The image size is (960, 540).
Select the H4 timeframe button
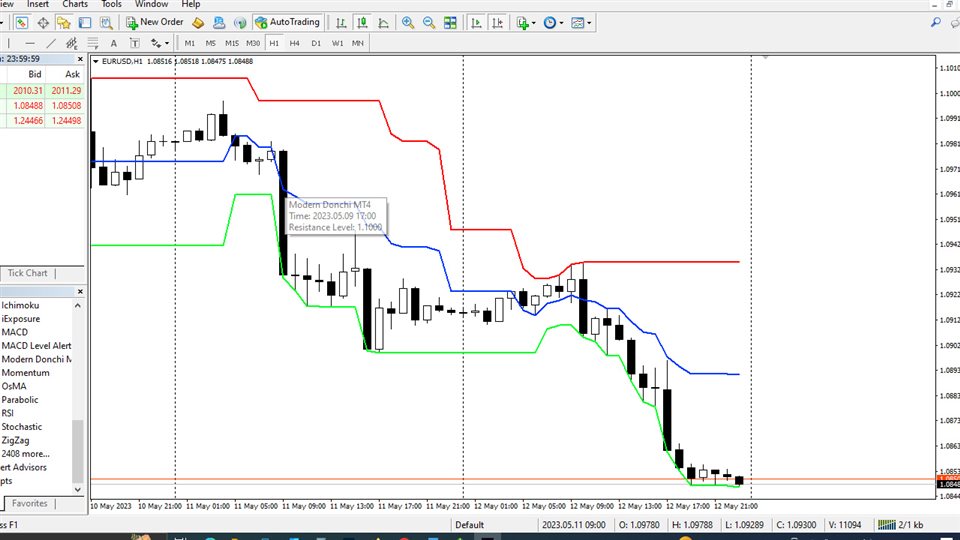294,43
